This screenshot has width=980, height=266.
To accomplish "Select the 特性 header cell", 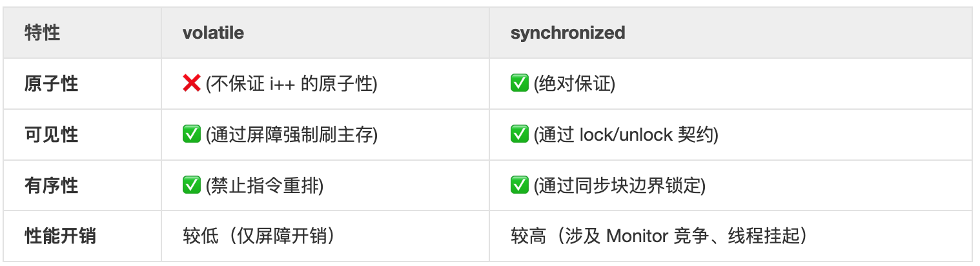I will pyautogui.click(x=43, y=33).
